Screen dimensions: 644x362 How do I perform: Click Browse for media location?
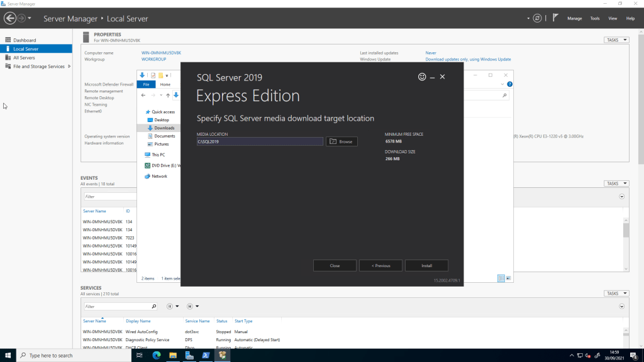pyautogui.click(x=341, y=142)
